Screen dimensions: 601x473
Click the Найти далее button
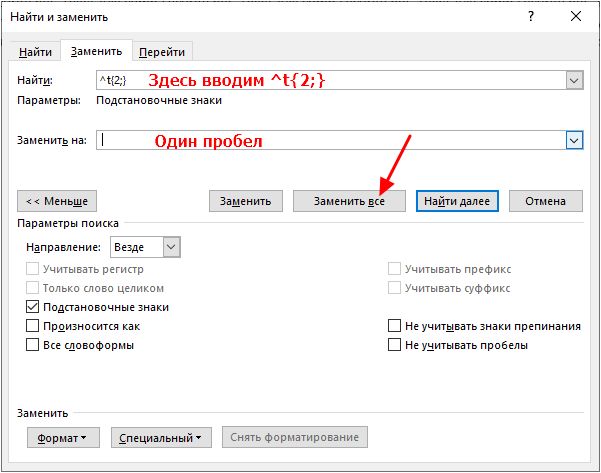coord(457,201)
